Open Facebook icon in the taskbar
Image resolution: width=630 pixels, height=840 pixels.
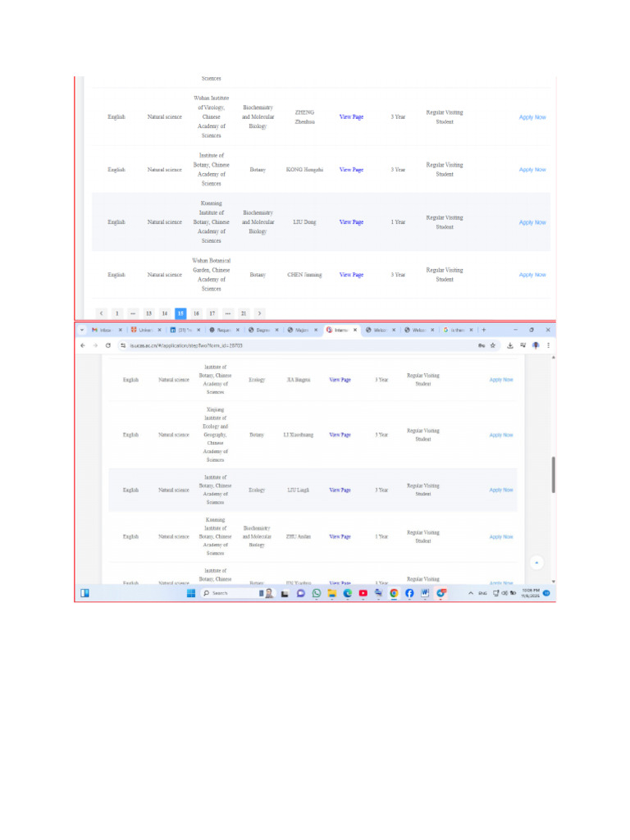click(409, 593)
